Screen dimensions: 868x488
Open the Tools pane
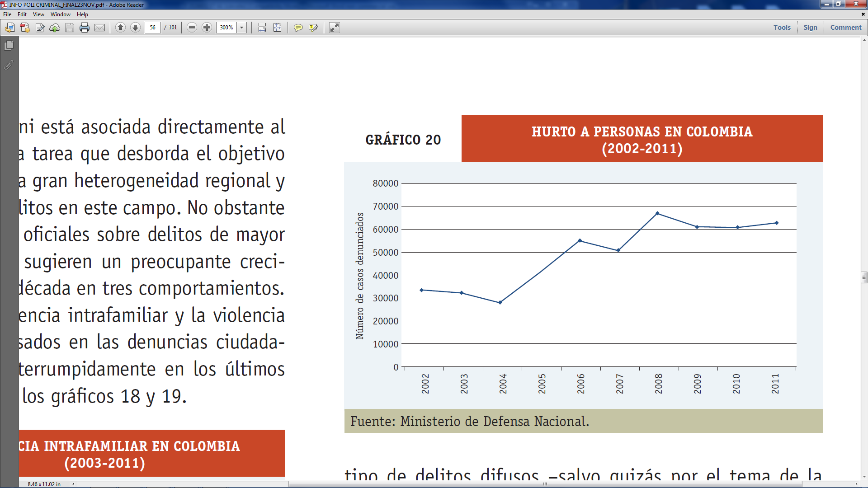tap(782, 28)
